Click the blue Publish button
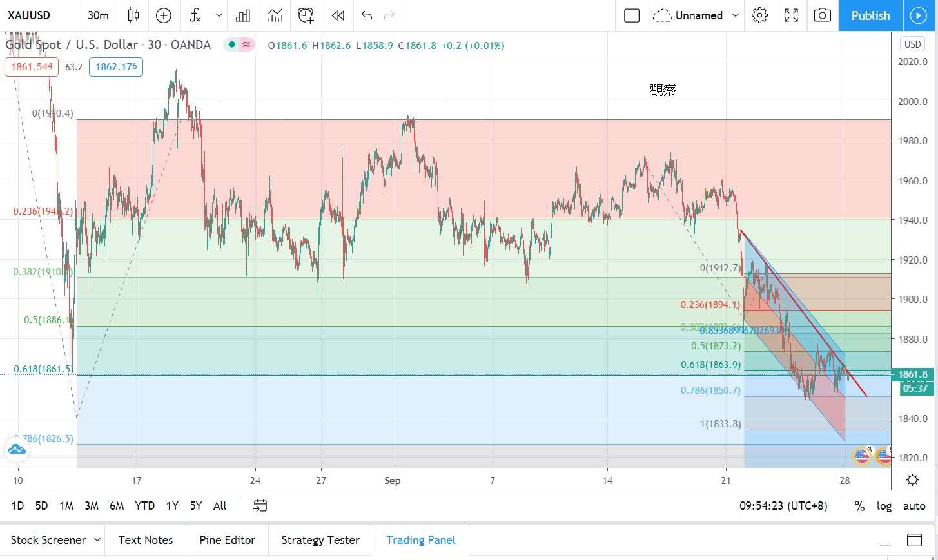938x560 pixels. 870,15
